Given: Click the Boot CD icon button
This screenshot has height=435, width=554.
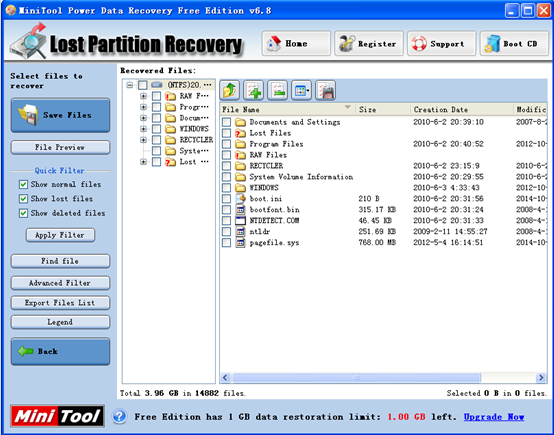Looking at the screenshot, I should point(514,43).
